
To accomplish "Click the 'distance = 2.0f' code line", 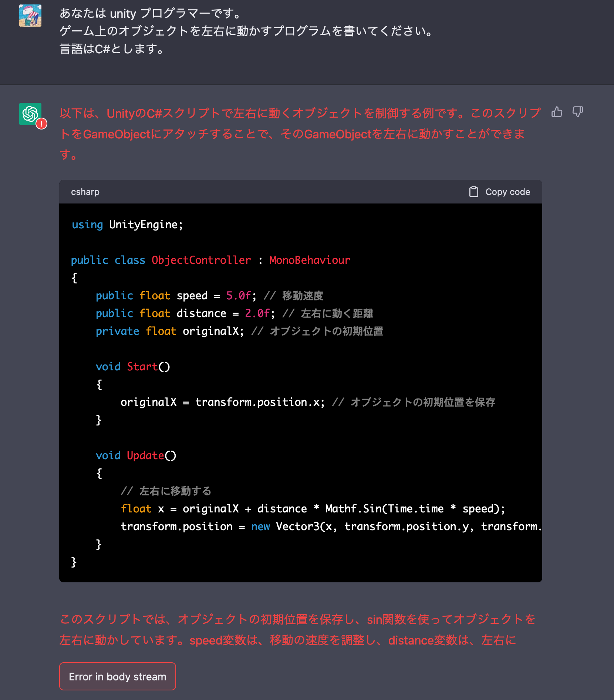I will pyautogui.click(x=234, y=313).
